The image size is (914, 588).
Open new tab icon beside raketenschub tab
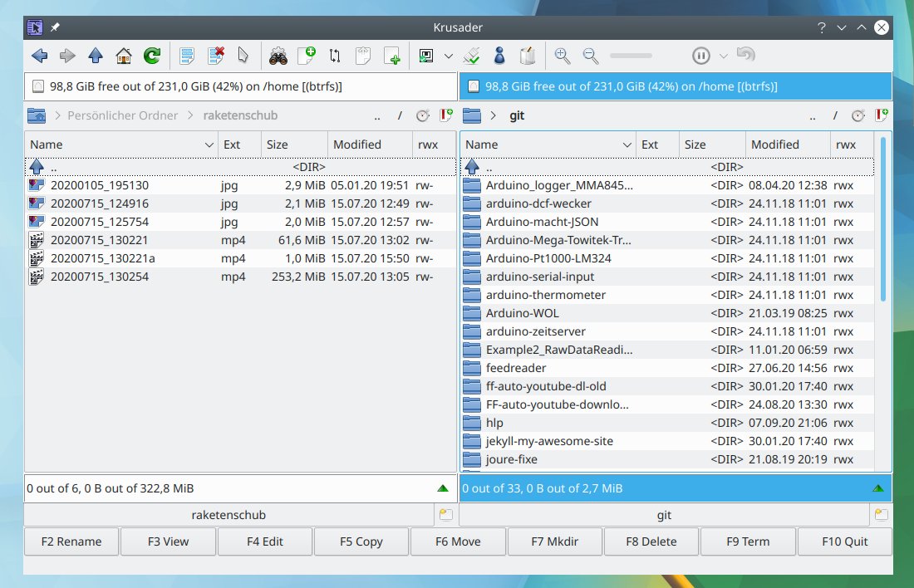click(446, 515)
